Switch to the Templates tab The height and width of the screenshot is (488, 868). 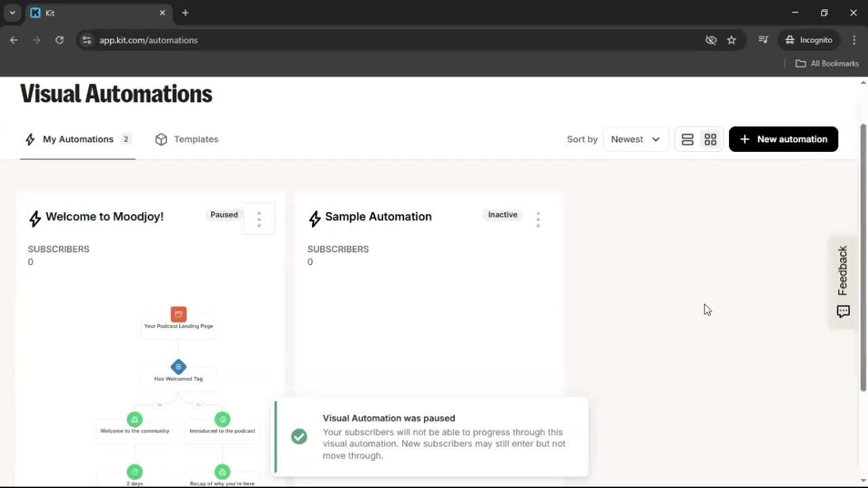(x=196, y=139)
